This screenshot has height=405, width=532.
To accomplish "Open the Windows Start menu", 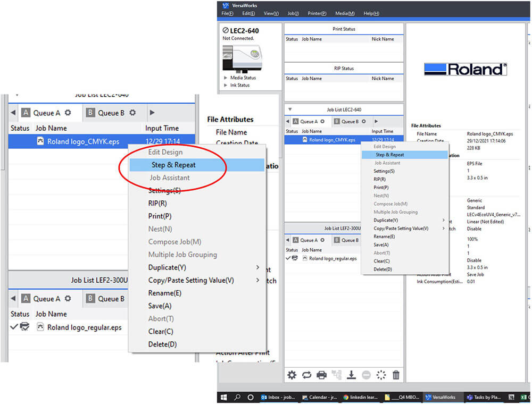I will [224, 397].
